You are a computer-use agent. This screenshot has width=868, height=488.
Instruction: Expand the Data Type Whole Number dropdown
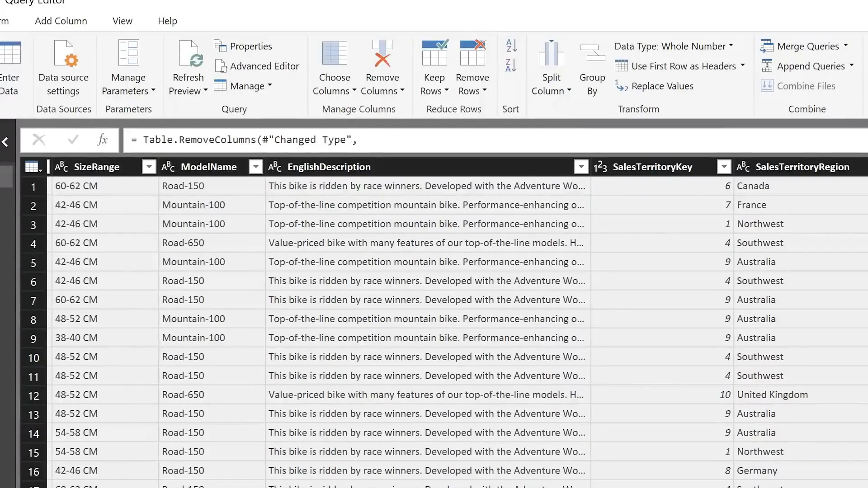click(731, 46)
